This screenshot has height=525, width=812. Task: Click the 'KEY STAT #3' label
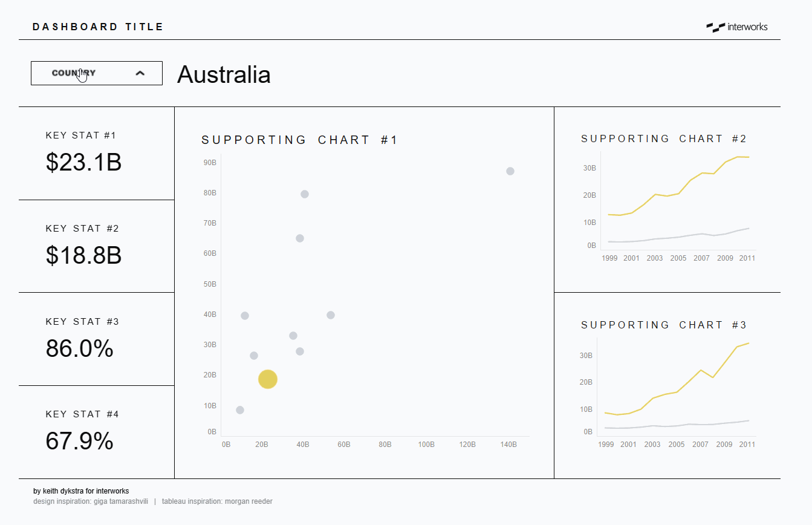[x=82, y=322]
